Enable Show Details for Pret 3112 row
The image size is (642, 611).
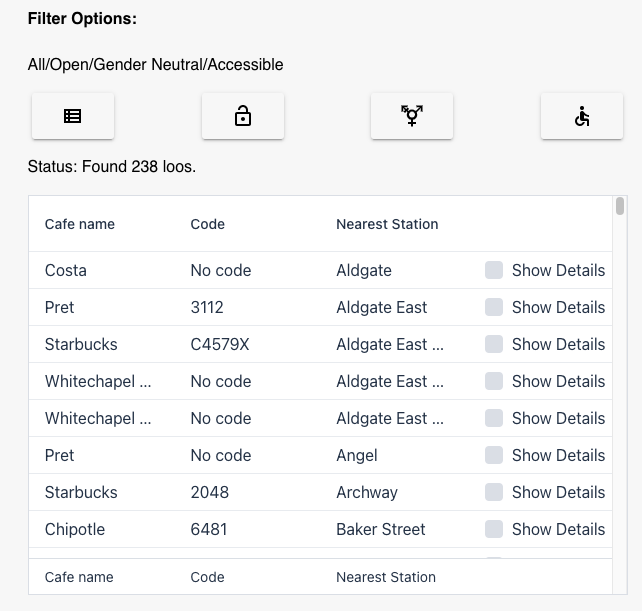494,307
